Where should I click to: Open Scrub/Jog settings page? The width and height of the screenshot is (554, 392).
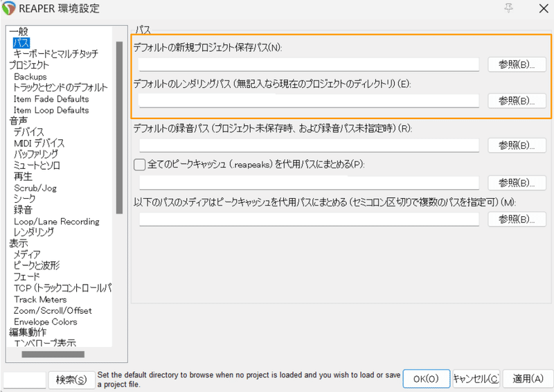click(x=35, y=188)
